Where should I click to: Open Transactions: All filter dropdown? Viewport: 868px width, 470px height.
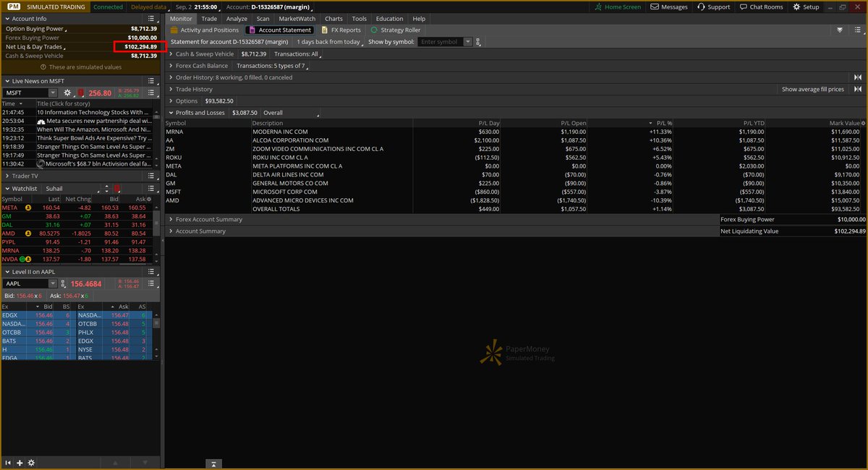point(297,54)
